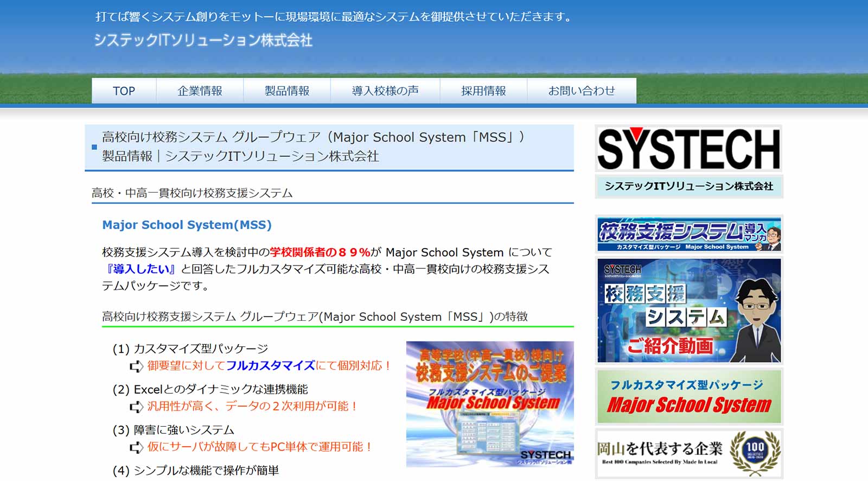Click the 高校・中高一貫校向け校務支援システム heading

click(x=192, y=193)
